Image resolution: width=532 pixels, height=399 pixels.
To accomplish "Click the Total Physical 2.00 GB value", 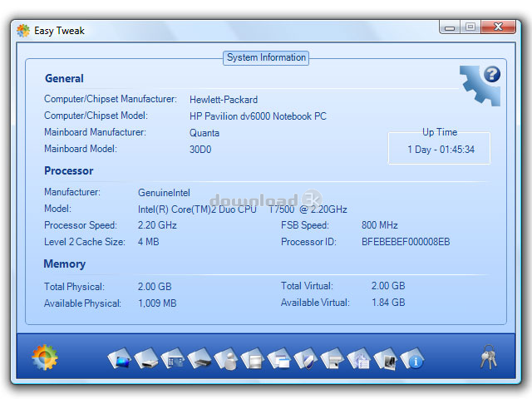I will [x=155, y=287].
